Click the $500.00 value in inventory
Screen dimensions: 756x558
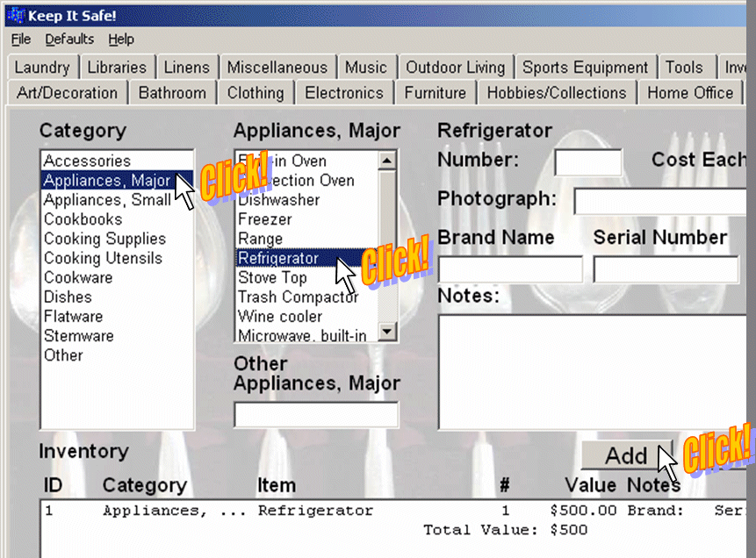click(583, 511)
